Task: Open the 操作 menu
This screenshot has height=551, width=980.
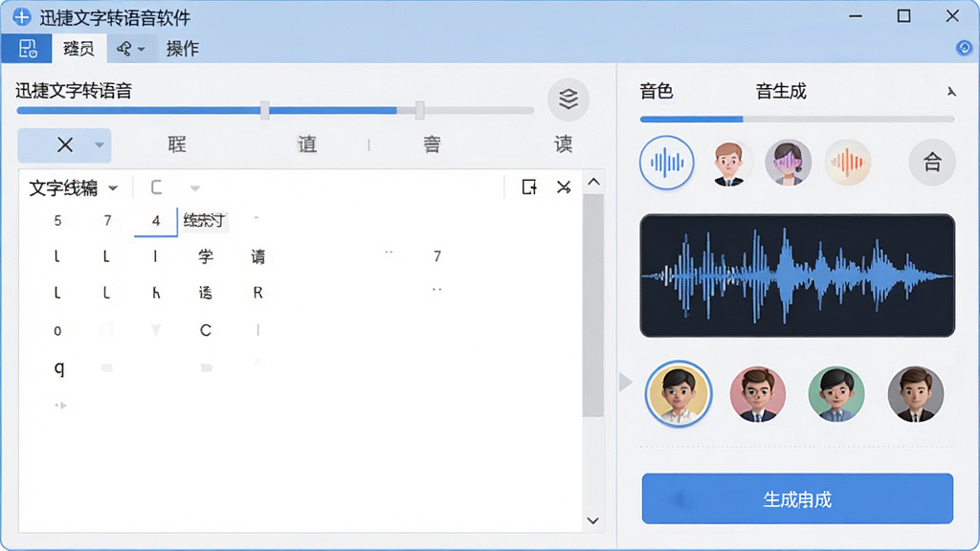Action: pyautogui.click(x=183, y=49)
